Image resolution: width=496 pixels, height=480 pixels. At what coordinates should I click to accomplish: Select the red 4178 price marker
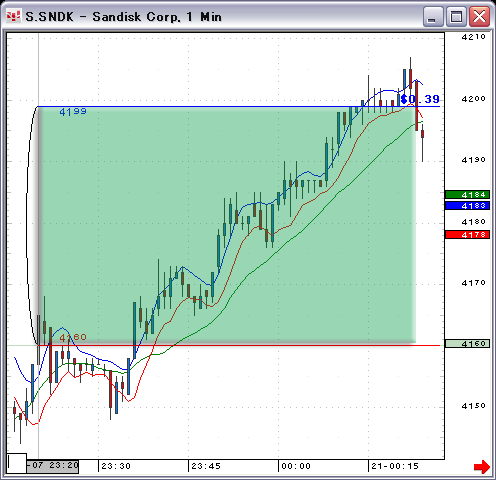[467, 235]
